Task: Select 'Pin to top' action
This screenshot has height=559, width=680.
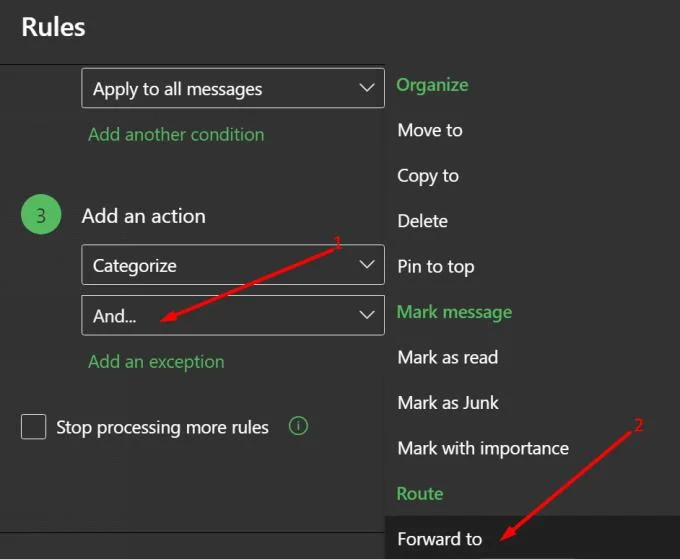Action: pos(435,267)
